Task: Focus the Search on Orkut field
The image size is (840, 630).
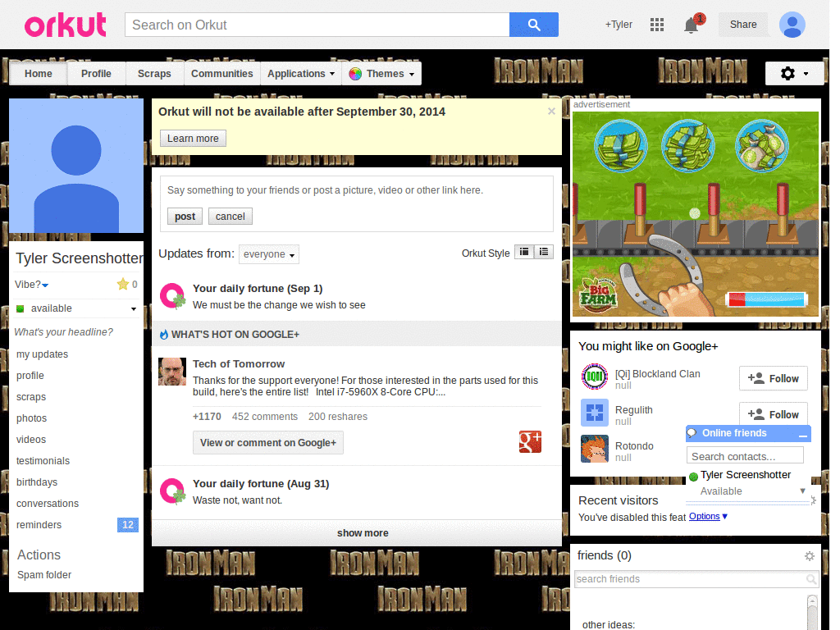Action: (x=317, y=25)
